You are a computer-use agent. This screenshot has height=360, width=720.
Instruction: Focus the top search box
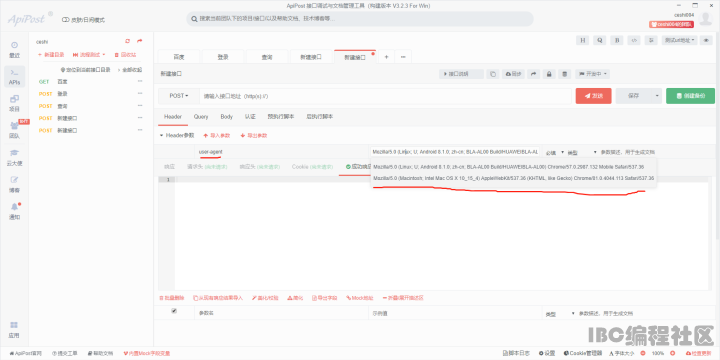point(360,19)
